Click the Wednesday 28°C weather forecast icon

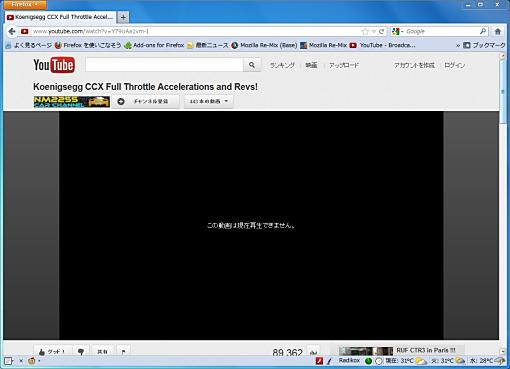500,361
